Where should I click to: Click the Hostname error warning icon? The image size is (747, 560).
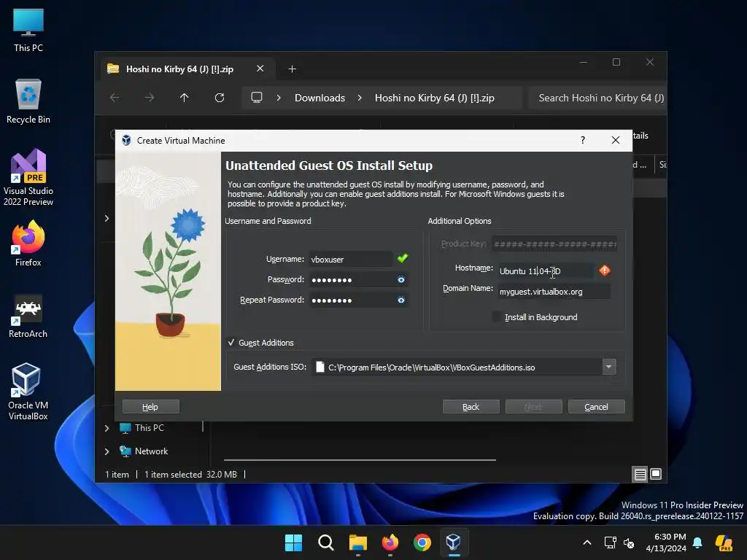[x=605, y=271]
